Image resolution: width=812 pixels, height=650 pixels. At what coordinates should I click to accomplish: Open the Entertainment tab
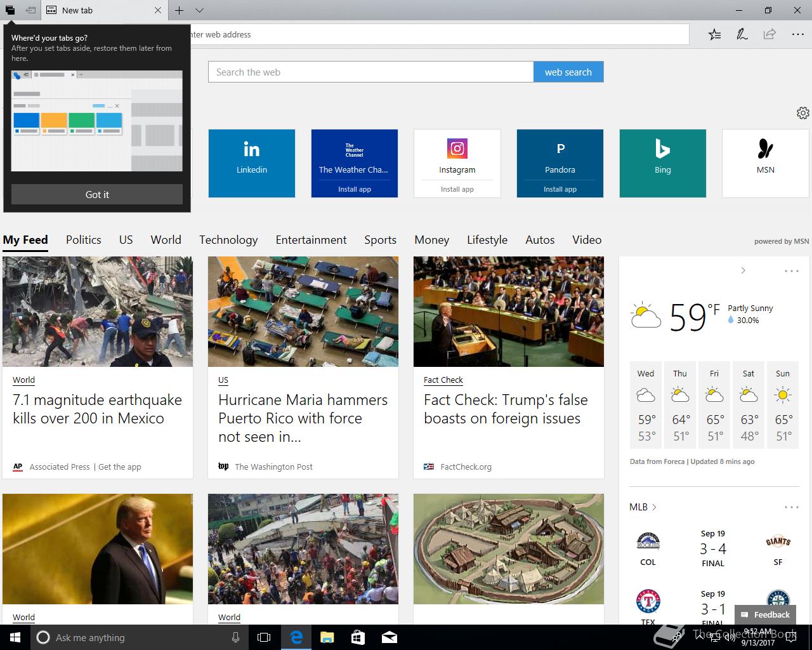[311, 240]
